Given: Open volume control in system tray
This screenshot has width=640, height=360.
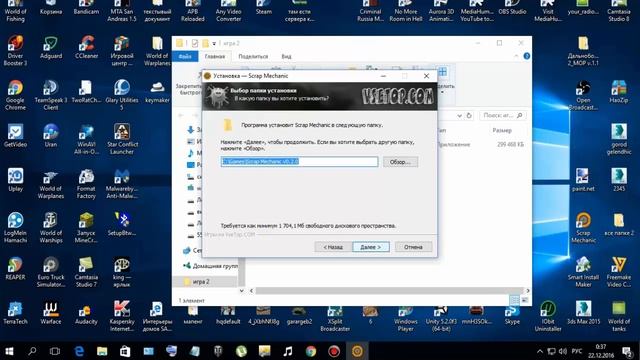Looking at the screenshot, I should coord(563,351).
